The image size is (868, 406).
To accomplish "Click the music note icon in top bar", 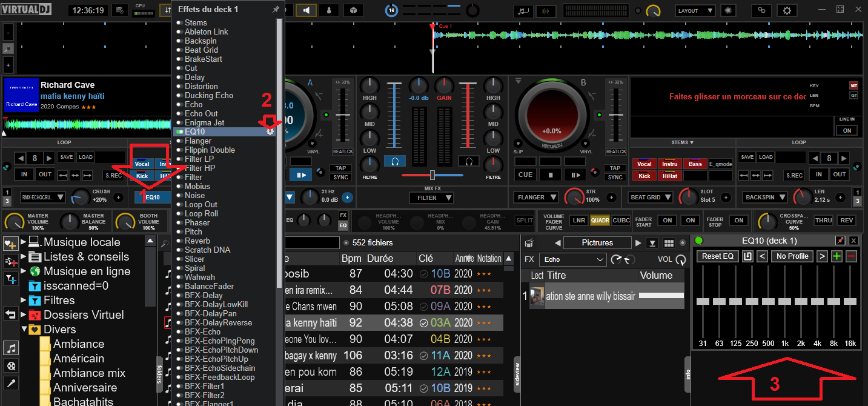I will (x=523, y=11).
